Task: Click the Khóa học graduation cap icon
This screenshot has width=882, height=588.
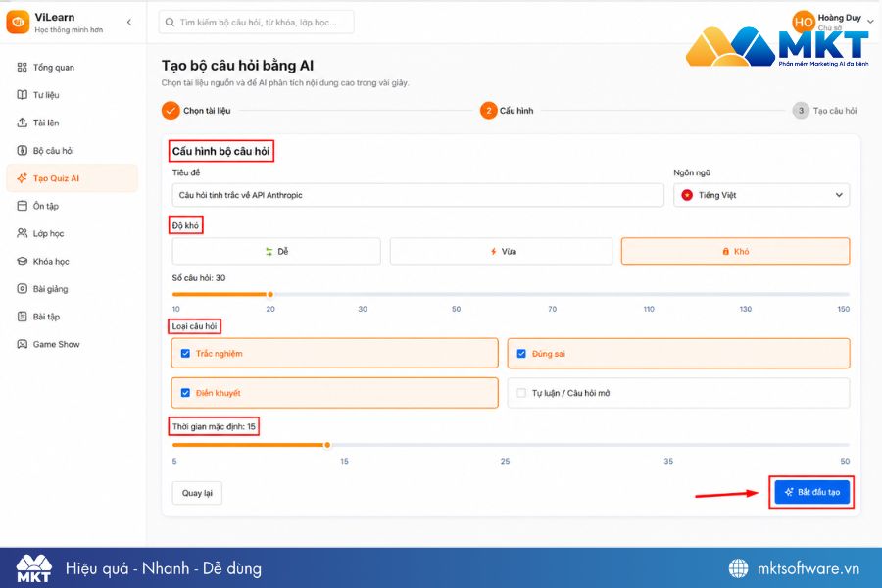Action: (22, 261)
